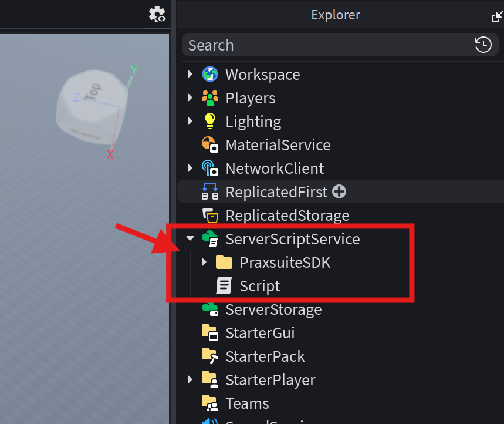The height and width of the screenshot is (424, 504).
Task: Expand the Workspace tree node
Action: click(190, 75)
